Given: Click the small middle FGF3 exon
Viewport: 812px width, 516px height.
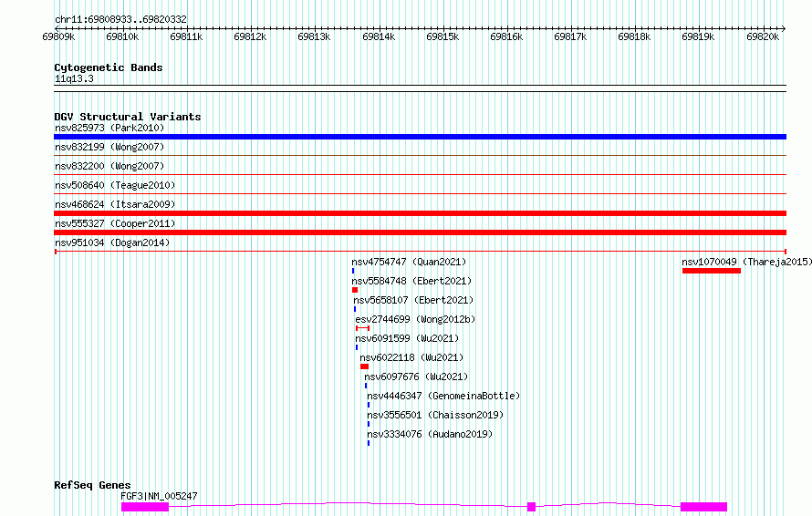Looking at the screenshot, I should click(531, 507).
